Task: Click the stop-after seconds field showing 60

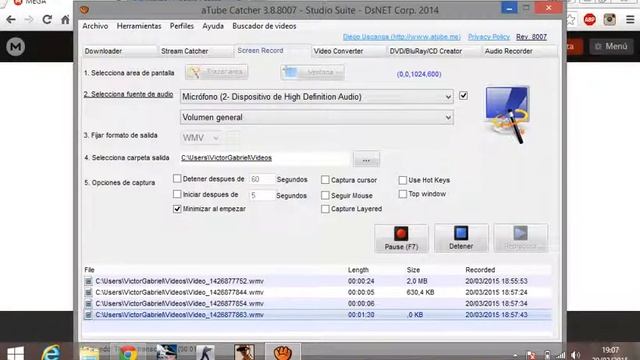Action: 261,179
